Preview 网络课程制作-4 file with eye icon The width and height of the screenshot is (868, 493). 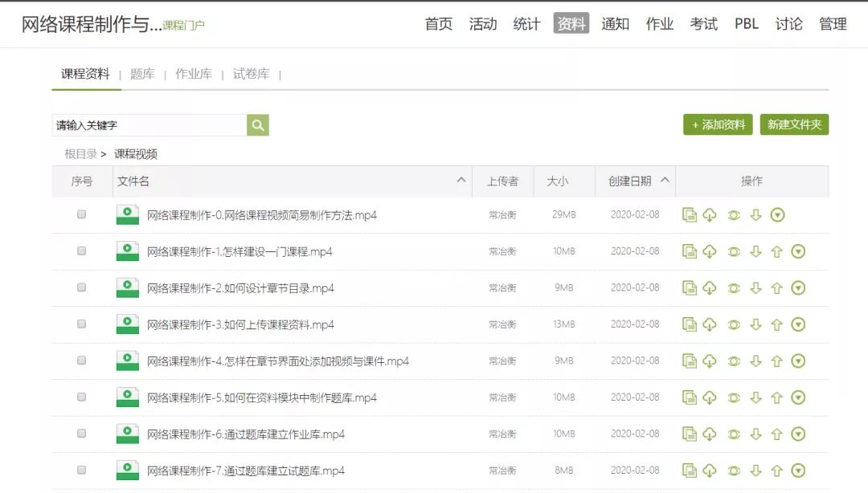(x=733, y=361)
